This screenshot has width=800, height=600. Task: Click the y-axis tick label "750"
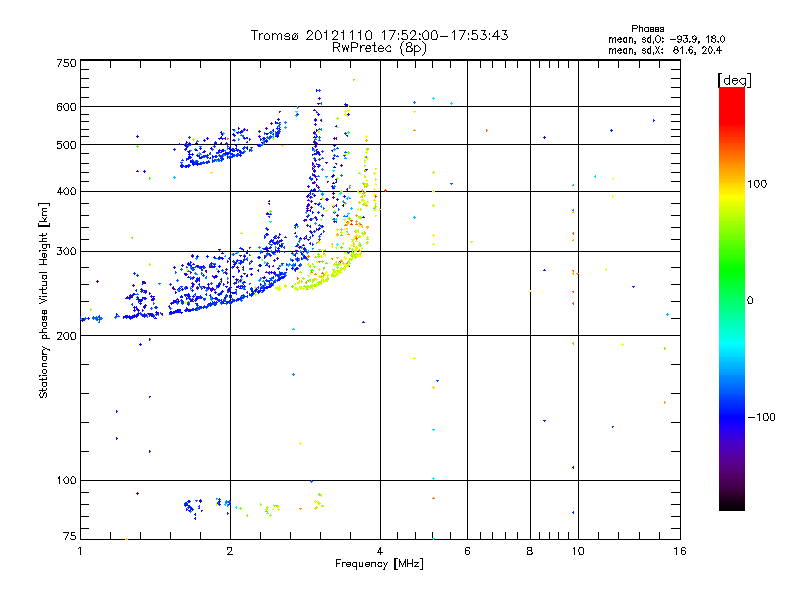click(x=66, y=63)
